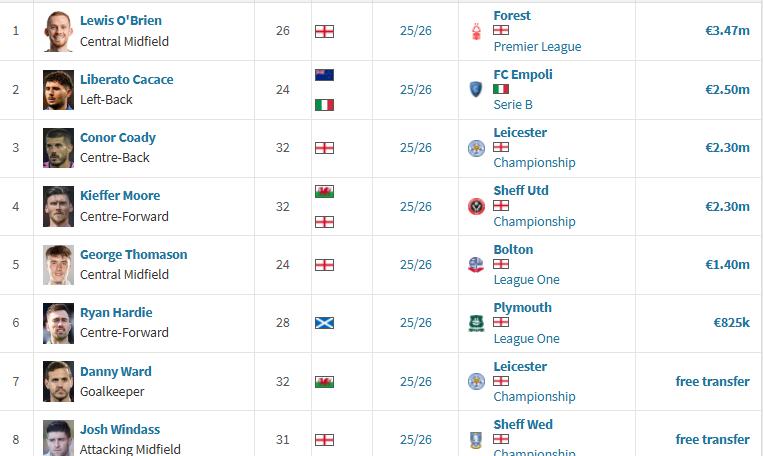The height and width of the screenshot is (456, 763).
Task: Click the Sheffield United club crest
Action: pyautogui.click(x=476, y=207)
